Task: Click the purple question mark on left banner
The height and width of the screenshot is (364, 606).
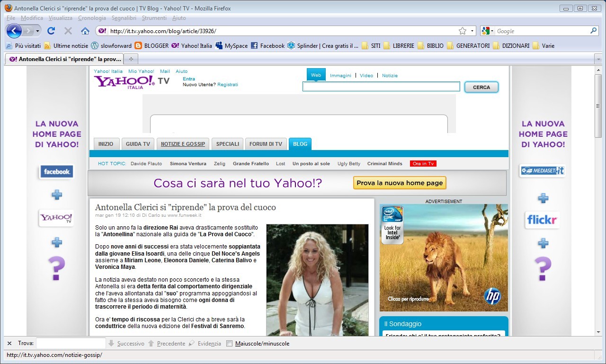Action: pos(56,268)
